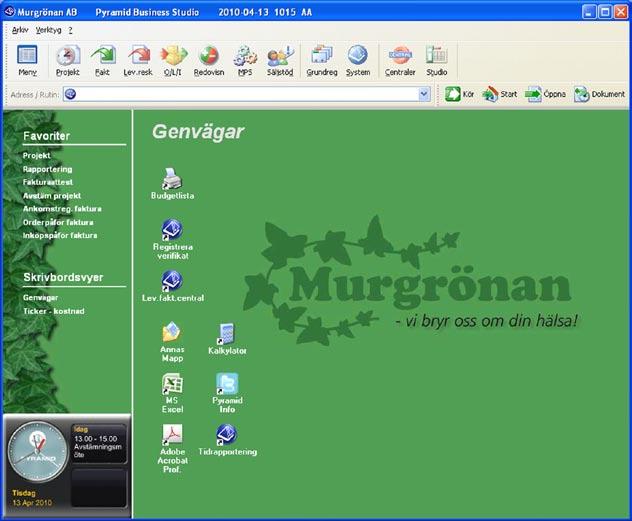The width and height of the screenshot is (632, 521).
Task: Open the O/L/I module icon
Action: pyautogui.click(x=173, y=60)
